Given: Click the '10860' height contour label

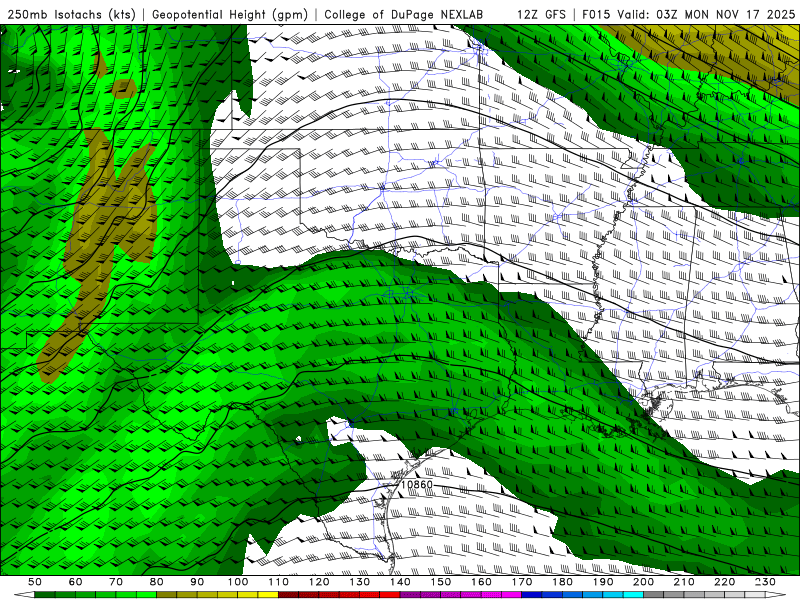Looking at the screenshot, I should [417, 484].
